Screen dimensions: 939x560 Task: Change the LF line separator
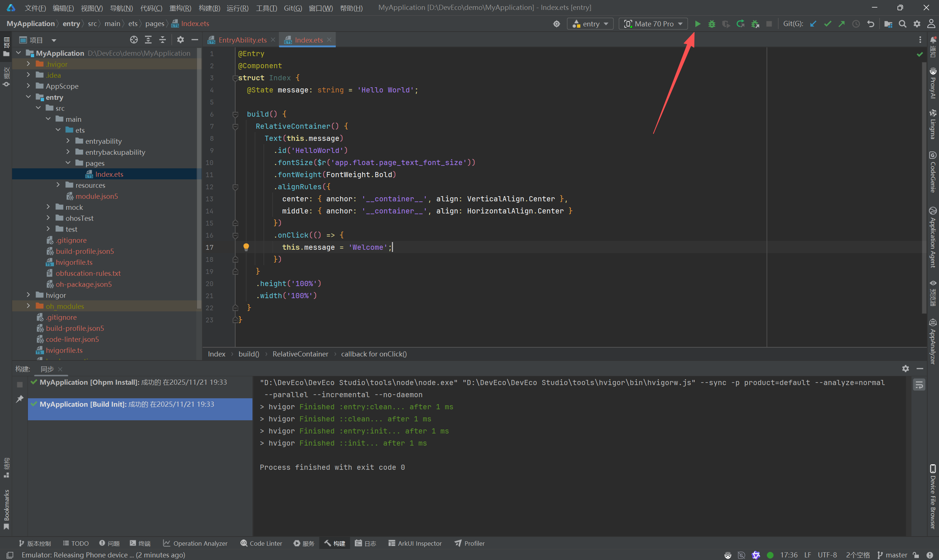[808, 555]
